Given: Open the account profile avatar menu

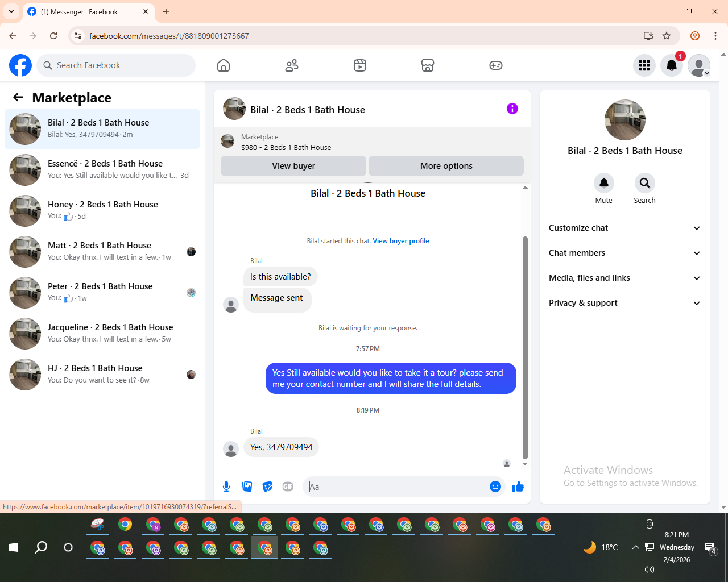Looking at the screenshot, I should tap(699, 65).
